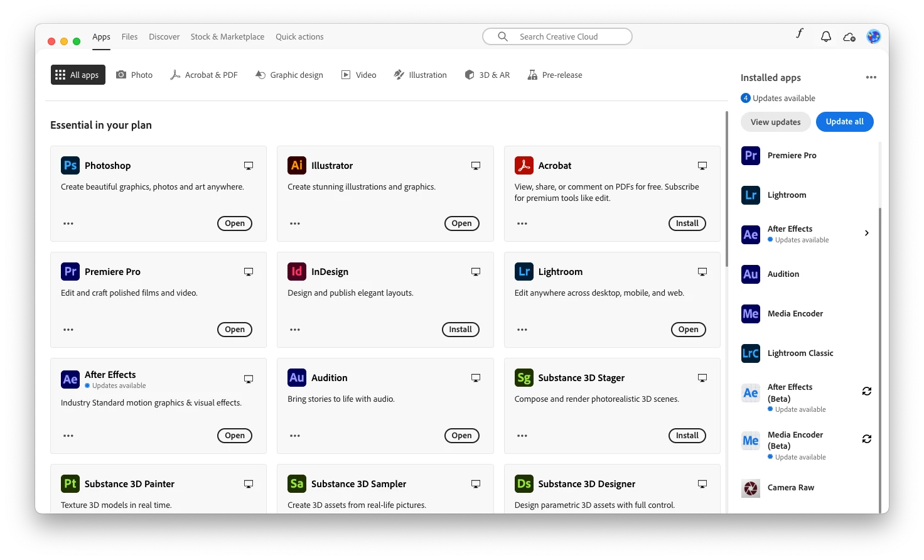Image resolution: width=924 pixels, height=560 pixels.
Task: Click the InDesign app icon in the card
Action: (x=297, y=271)
